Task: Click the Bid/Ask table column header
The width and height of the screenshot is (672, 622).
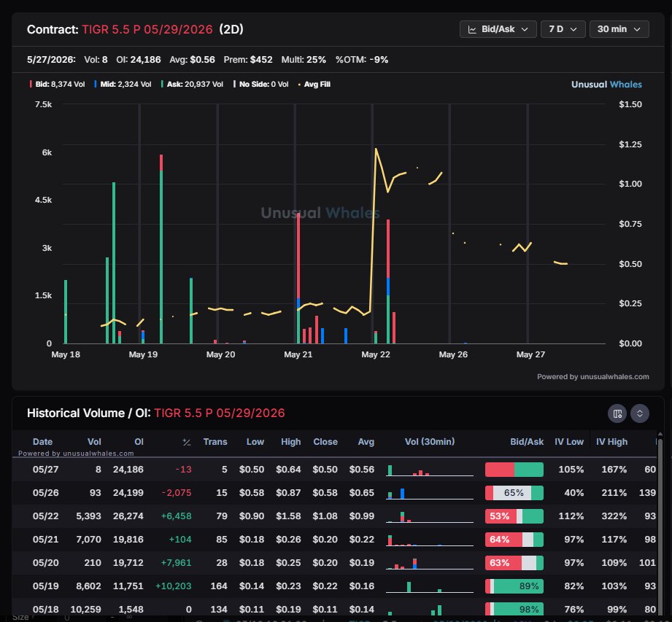Action: click(x=527, y=442)
